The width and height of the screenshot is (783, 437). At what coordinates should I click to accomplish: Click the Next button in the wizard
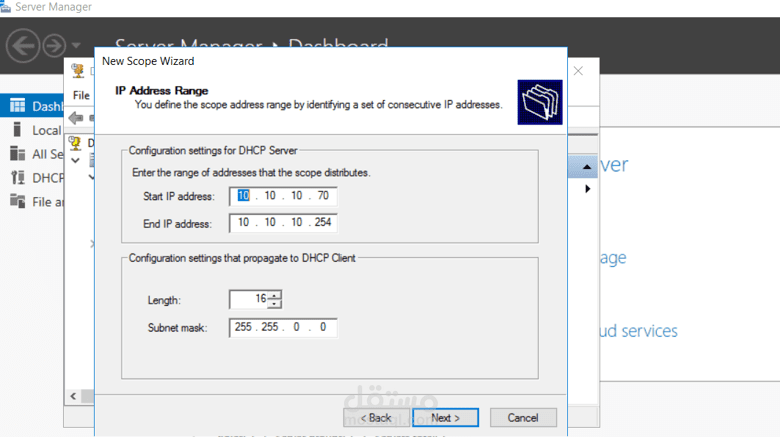tap(445, 418)
